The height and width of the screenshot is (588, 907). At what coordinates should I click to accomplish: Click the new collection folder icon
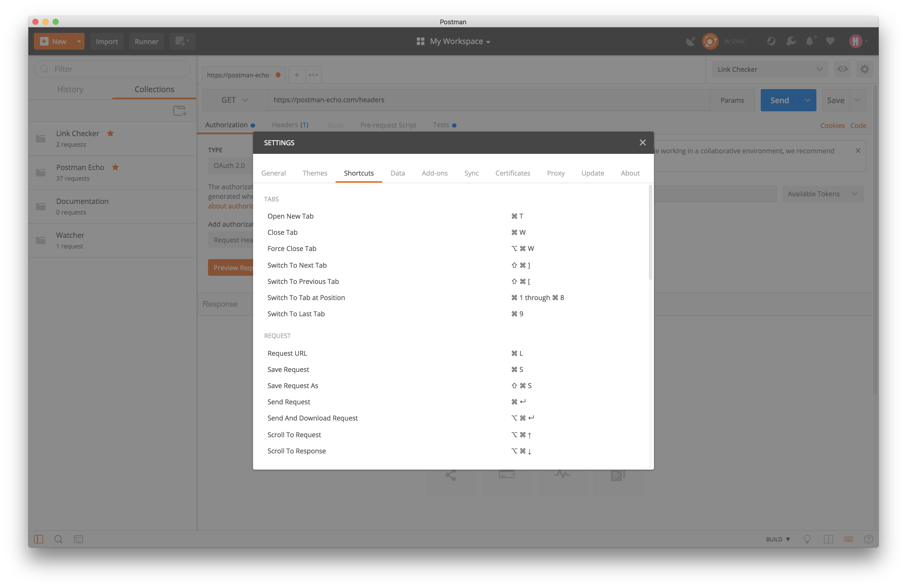click(x=179, y=111)
